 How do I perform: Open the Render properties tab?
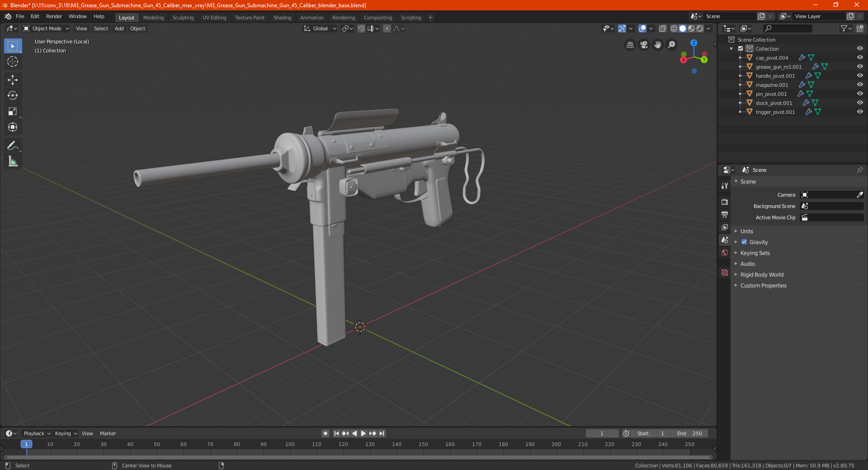[x=725, y=202]
